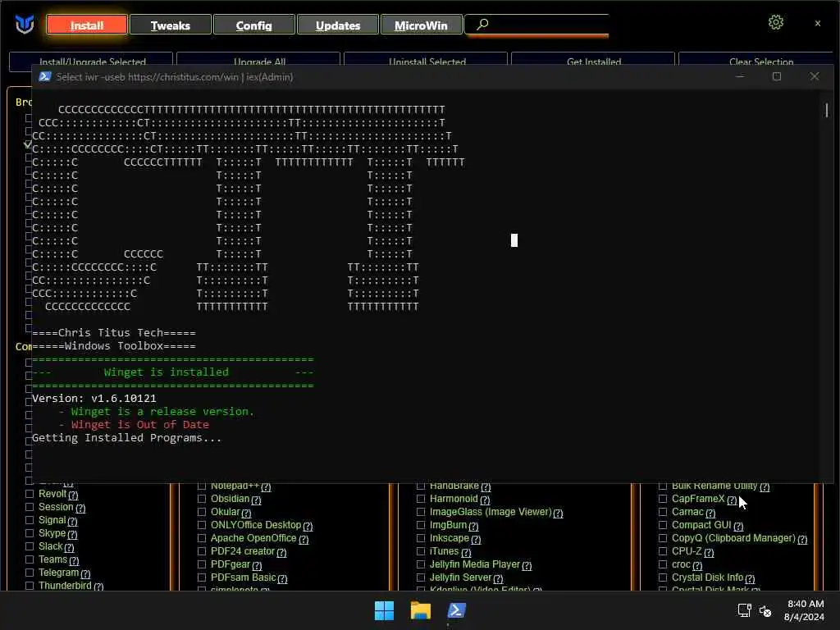The height and width of the screenshot is (630, 840).
Task: Open help link (?) next to Crystal Disk Info
Action: pyautogui.click(x=750, y=578)
